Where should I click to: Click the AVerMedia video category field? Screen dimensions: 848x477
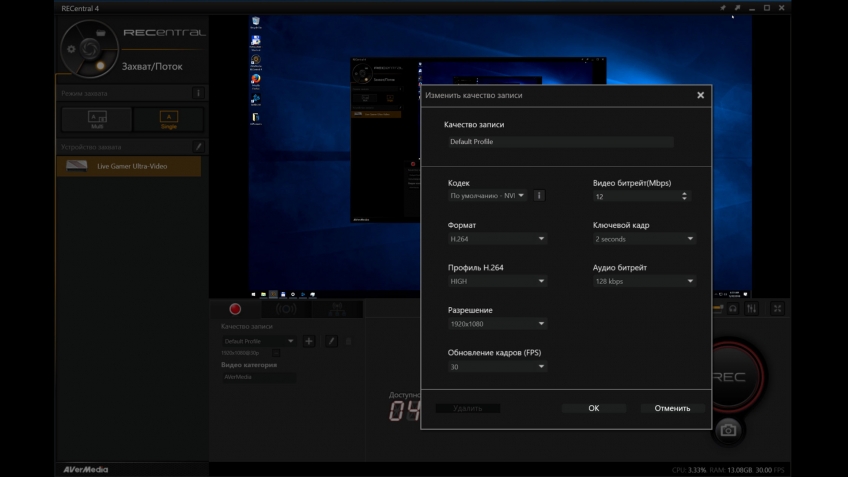(x=259, y=377)
